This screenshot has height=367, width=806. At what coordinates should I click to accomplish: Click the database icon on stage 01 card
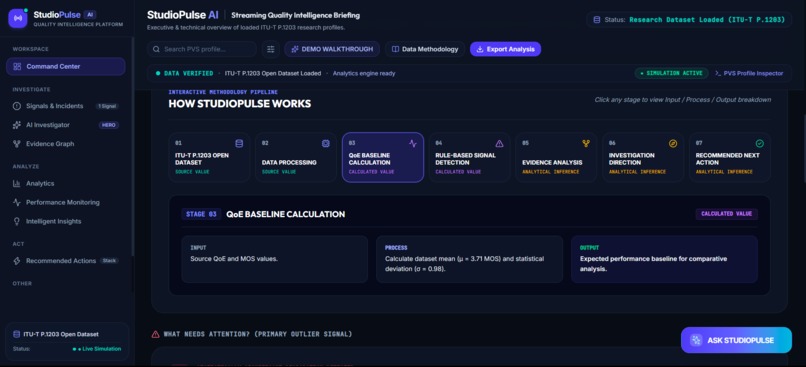click(x=239, y=143)
